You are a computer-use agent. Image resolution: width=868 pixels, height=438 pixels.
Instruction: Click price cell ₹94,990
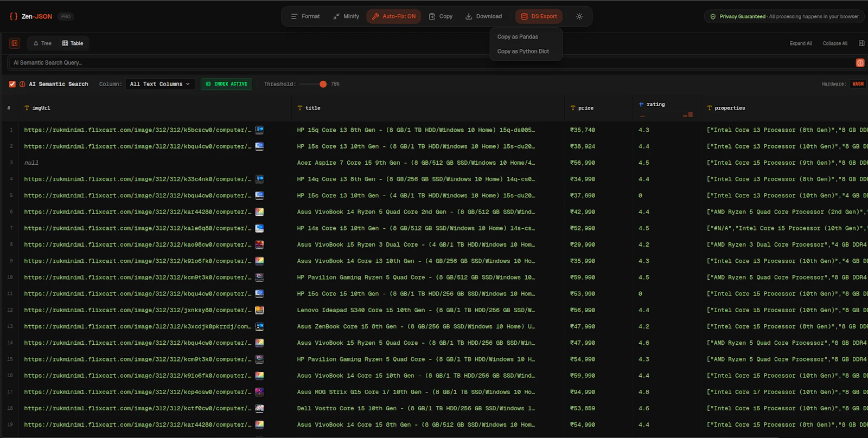point(583,392)
